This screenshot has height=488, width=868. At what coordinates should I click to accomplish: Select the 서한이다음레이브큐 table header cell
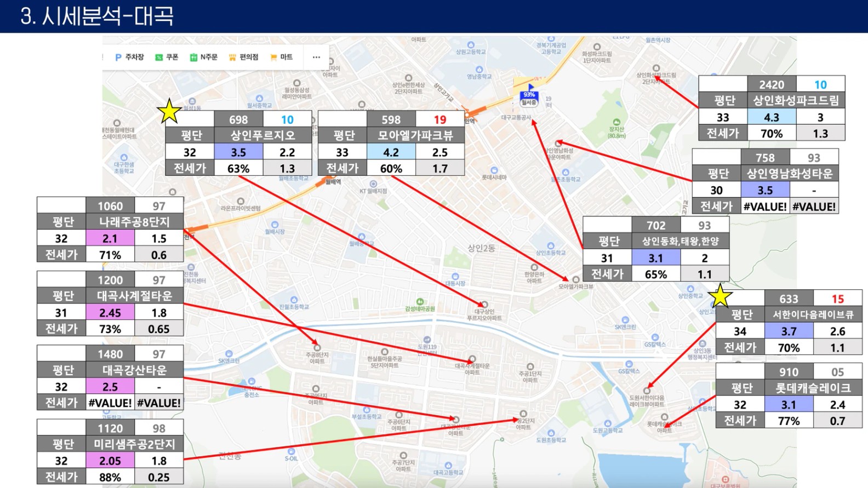click(813, 314)
